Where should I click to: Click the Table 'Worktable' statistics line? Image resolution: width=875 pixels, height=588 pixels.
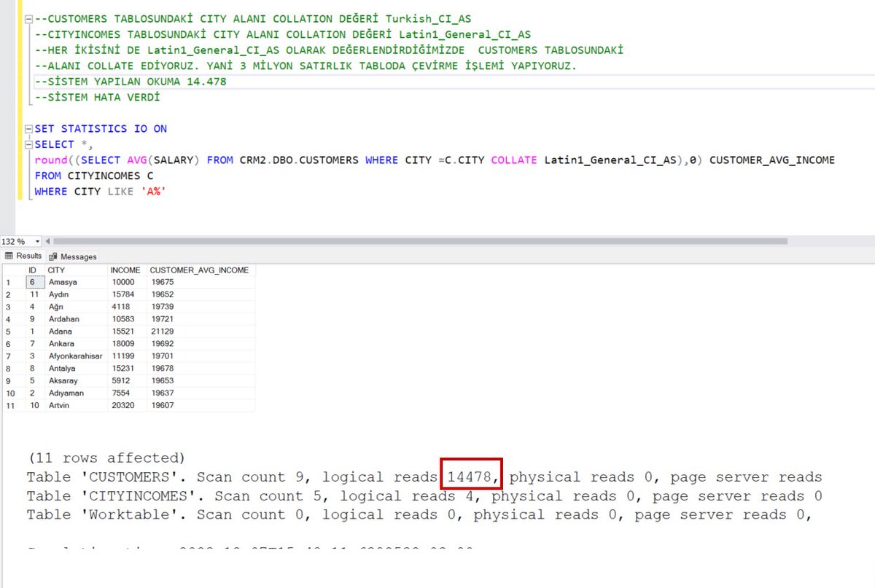click(420, 515)
